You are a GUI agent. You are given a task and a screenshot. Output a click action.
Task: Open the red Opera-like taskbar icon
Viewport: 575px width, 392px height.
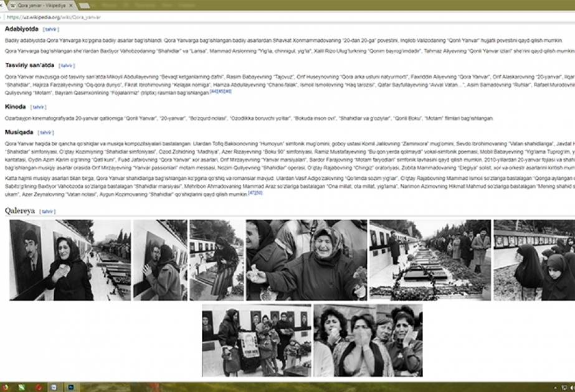(39, 387)
